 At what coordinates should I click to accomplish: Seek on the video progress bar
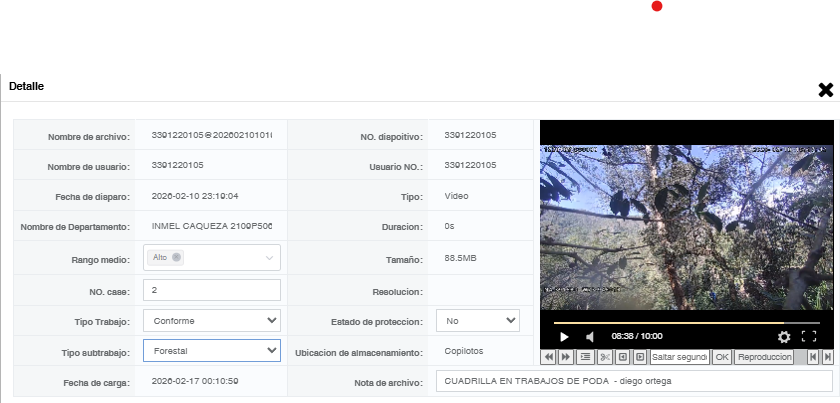pos(686,323)
